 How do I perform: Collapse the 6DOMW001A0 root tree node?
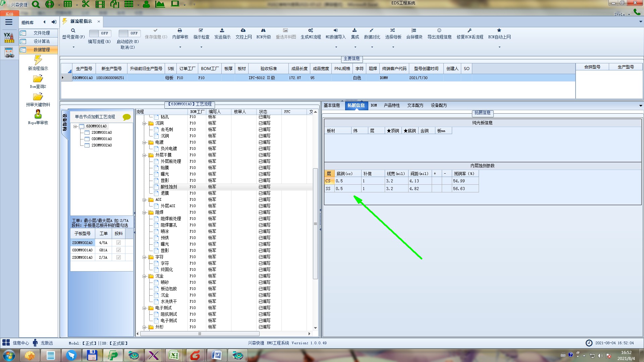(75, 126)
